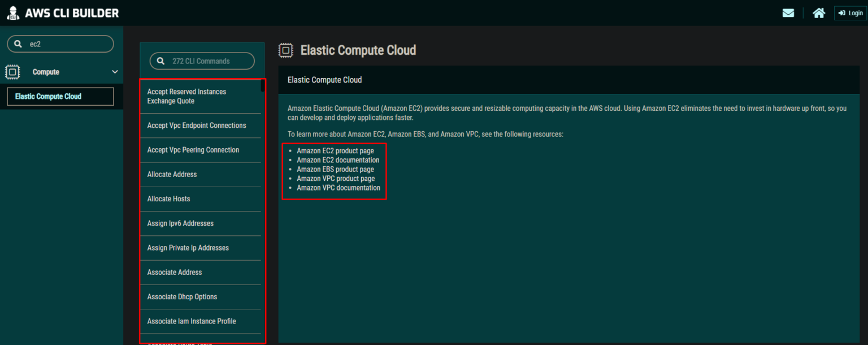Click the AWS CLI Builder logo icon
868x345 pixels.
[14, 12]
